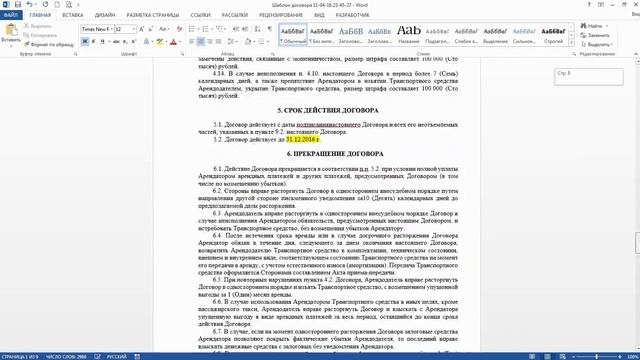Screen dimensions: 640x360
Task: Toggle print layout view in status bar
Action: click(547, 356)
